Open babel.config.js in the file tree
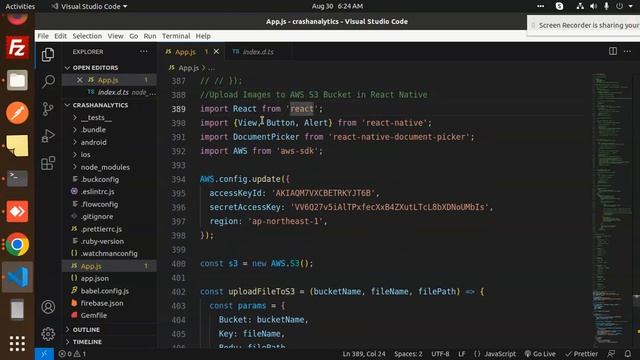640x360 pixels. point(104,291)
